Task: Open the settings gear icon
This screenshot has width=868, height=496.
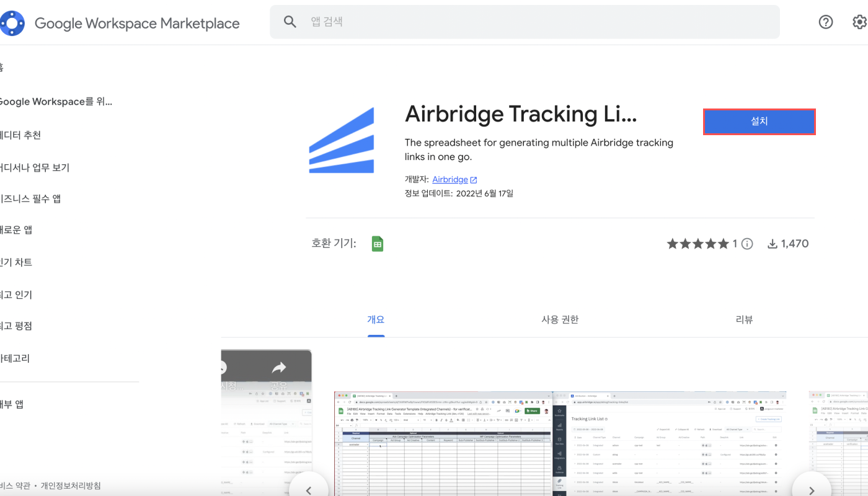Action: [860, 22]
